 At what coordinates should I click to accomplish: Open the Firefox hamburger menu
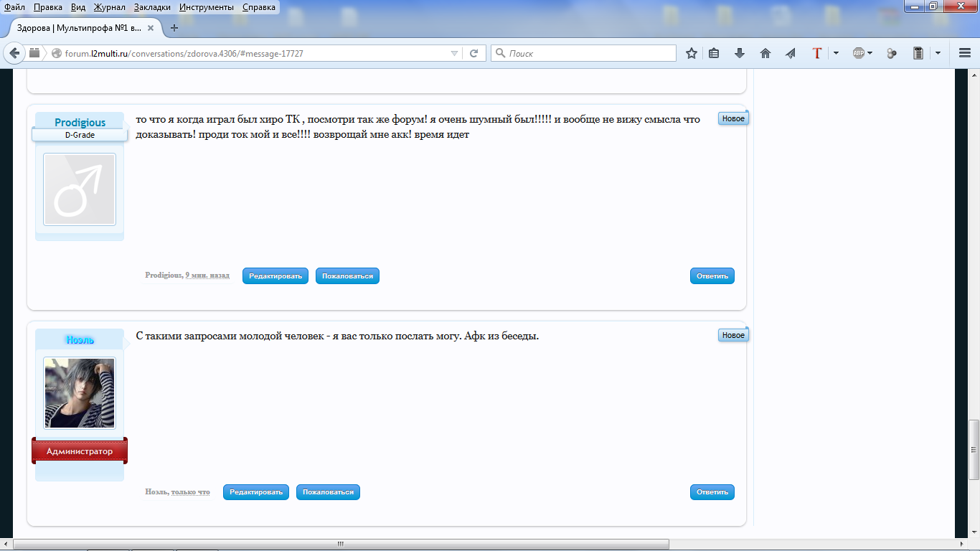(965, 53)
